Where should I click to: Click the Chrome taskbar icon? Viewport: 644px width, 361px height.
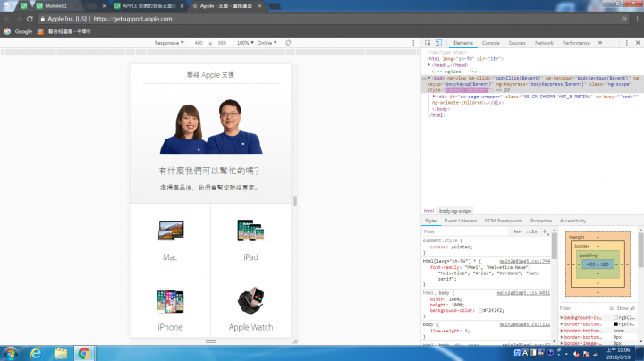(x=84, y=353)
